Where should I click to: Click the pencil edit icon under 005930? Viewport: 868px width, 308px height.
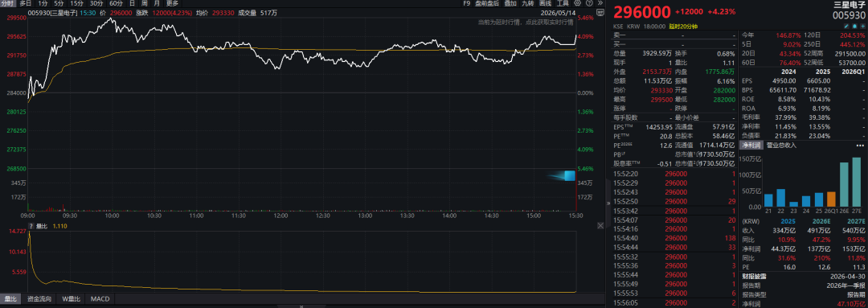pos(846,26)
